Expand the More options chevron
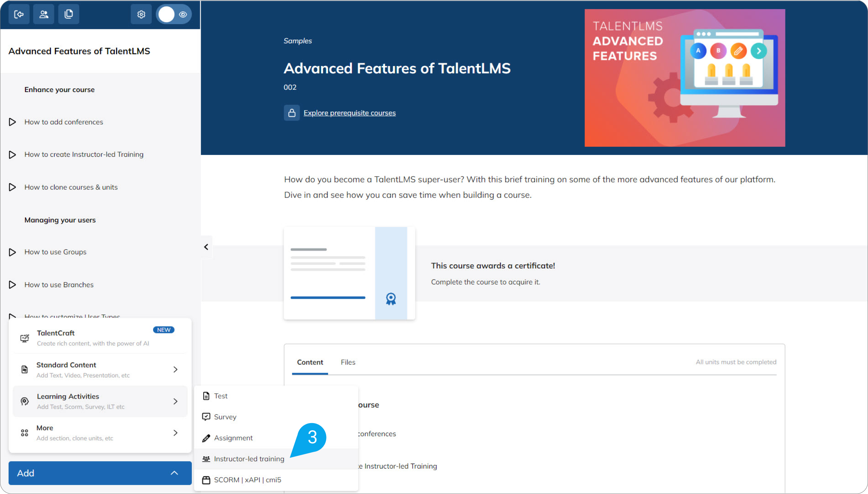 [x=175, y=433]
